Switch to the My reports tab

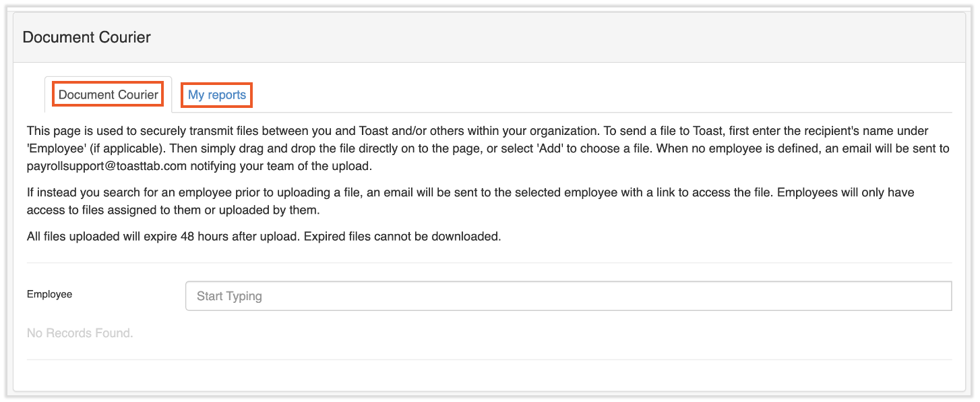point(216,95)
